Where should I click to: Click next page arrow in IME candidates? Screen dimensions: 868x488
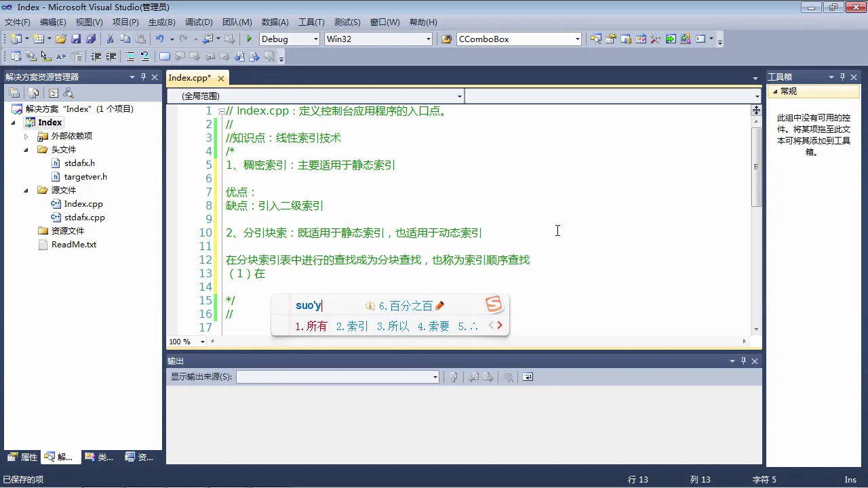500,325
